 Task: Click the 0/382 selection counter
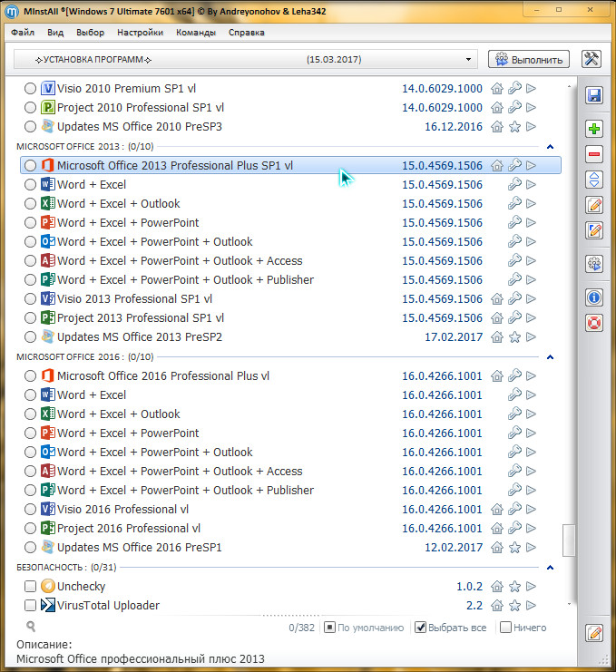pos(301,628)
